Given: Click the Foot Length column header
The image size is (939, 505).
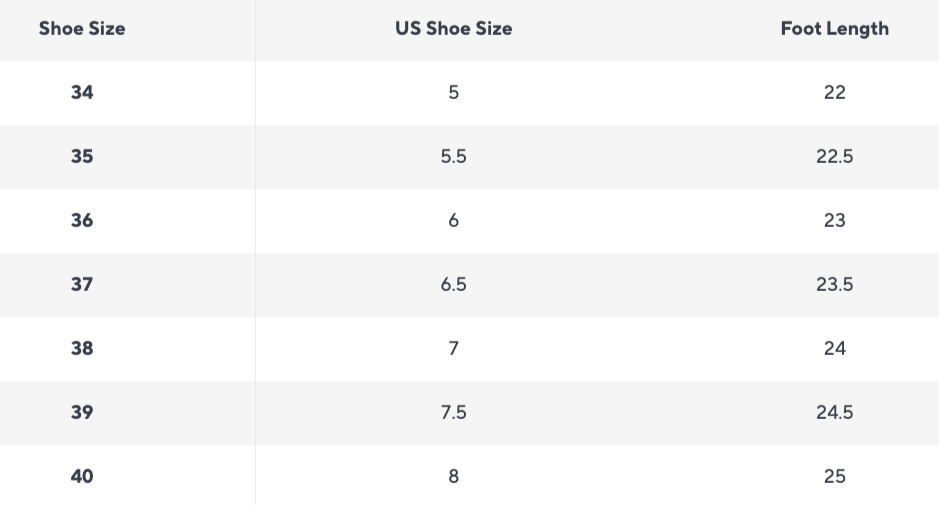Looking at the screenshot, I should (834, 28).
